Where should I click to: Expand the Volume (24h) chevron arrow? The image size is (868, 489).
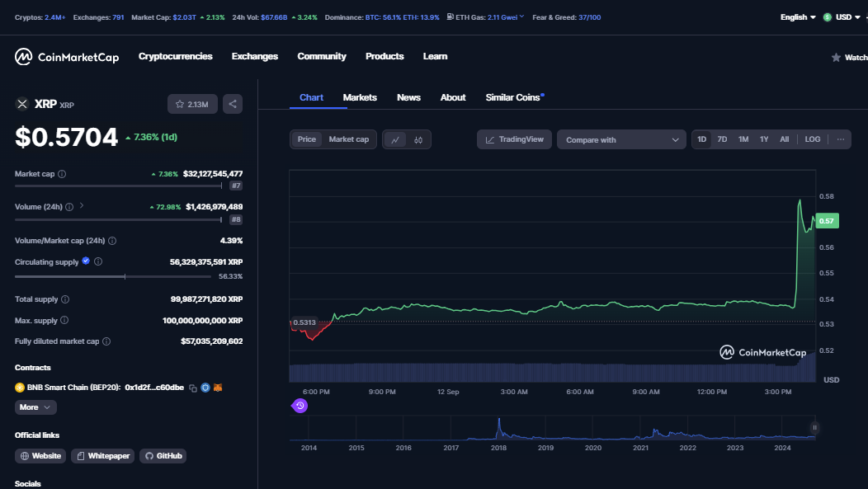click(x=82, y=206)
